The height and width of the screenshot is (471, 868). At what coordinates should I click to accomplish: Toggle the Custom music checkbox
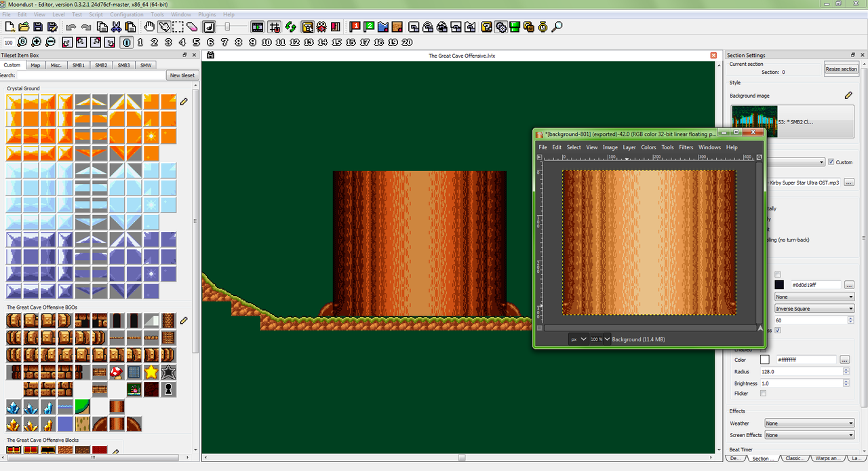click(x=831, y=162)
